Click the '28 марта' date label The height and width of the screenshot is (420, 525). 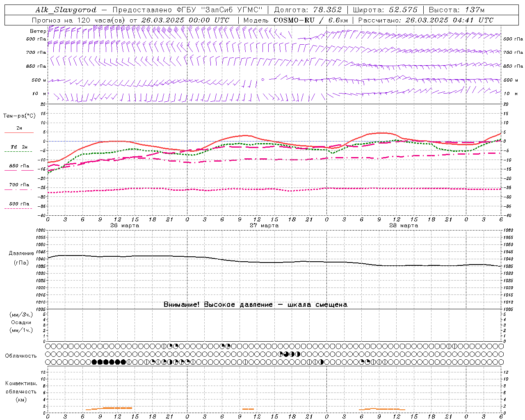point(404,225)
